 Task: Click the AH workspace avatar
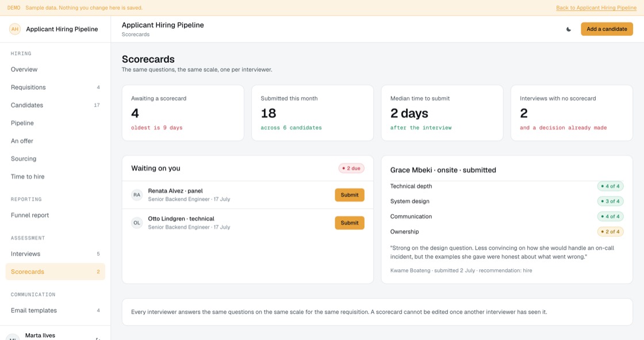[15, 29]
